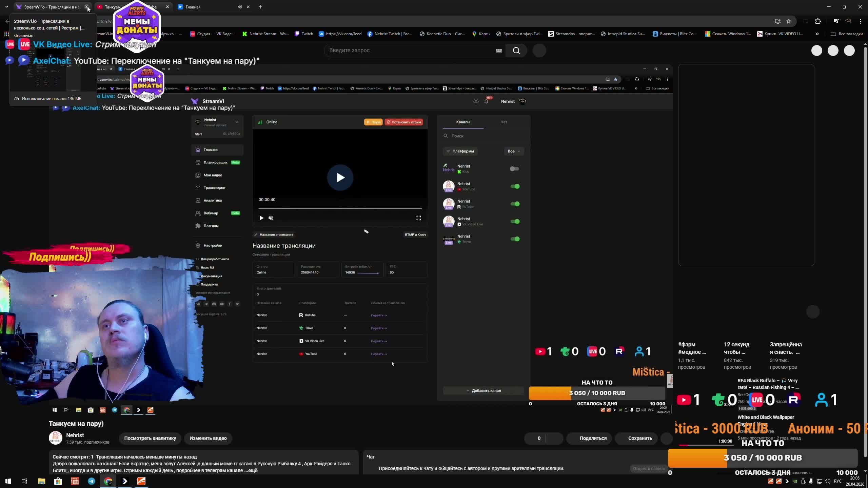Expand the bookmarks overflow chevron in the top bookmarks bar

coord(817,34)
